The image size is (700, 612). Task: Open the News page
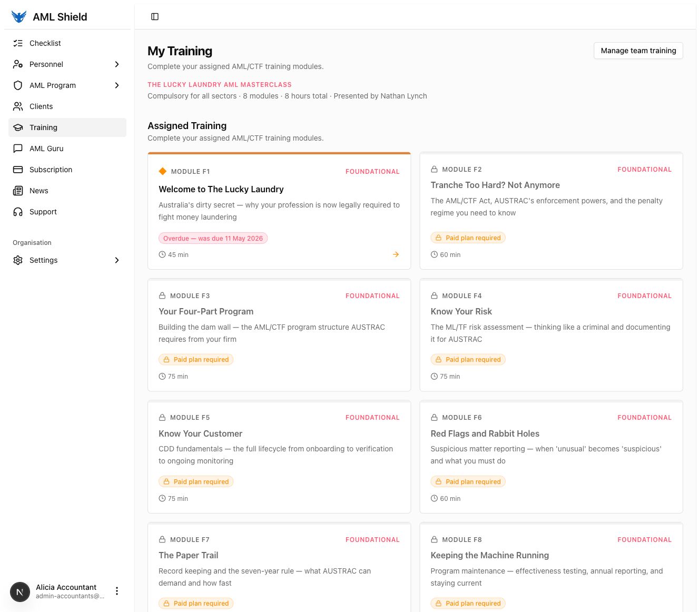(x=67, y=191)
